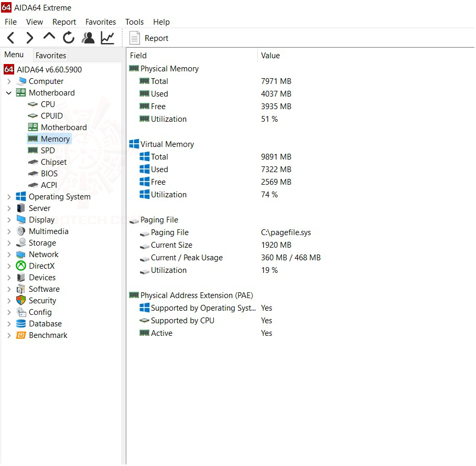Click the AIDA64 v6.60.5900 root icon

[9, 69]
